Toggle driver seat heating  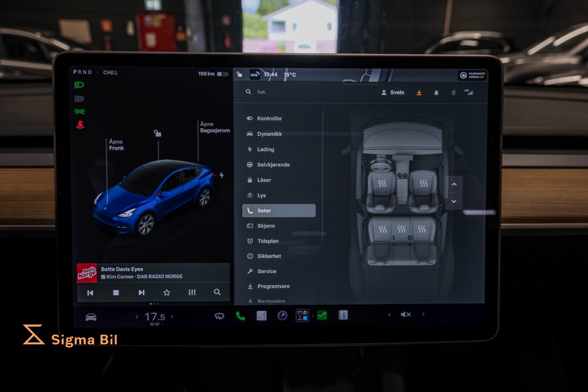click(382, 183)
